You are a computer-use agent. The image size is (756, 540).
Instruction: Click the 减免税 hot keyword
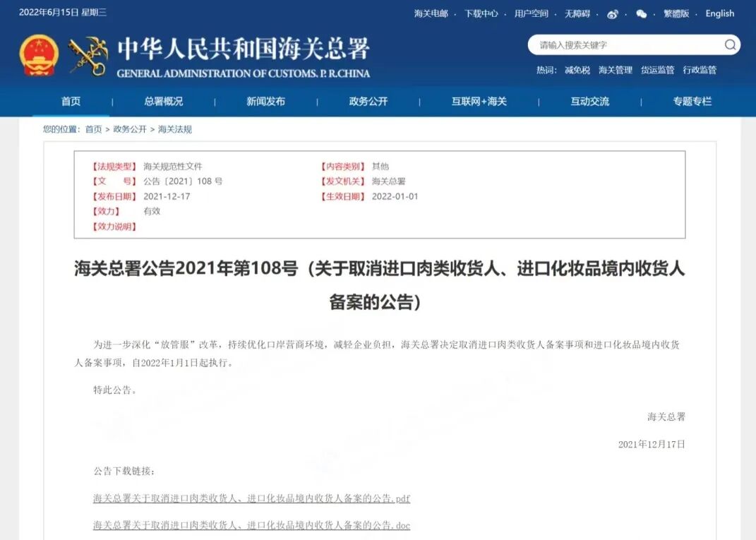pyautogui.click(x=577, y=70)
